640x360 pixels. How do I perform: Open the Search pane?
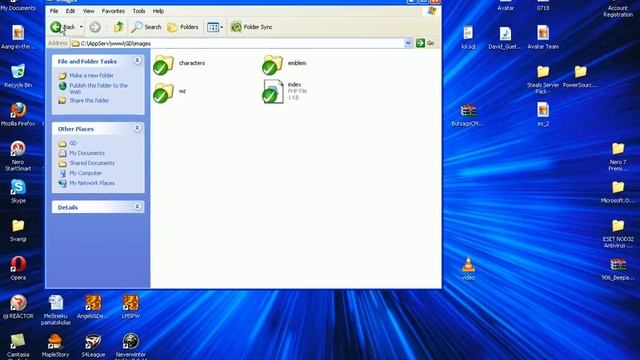[146, 27]
